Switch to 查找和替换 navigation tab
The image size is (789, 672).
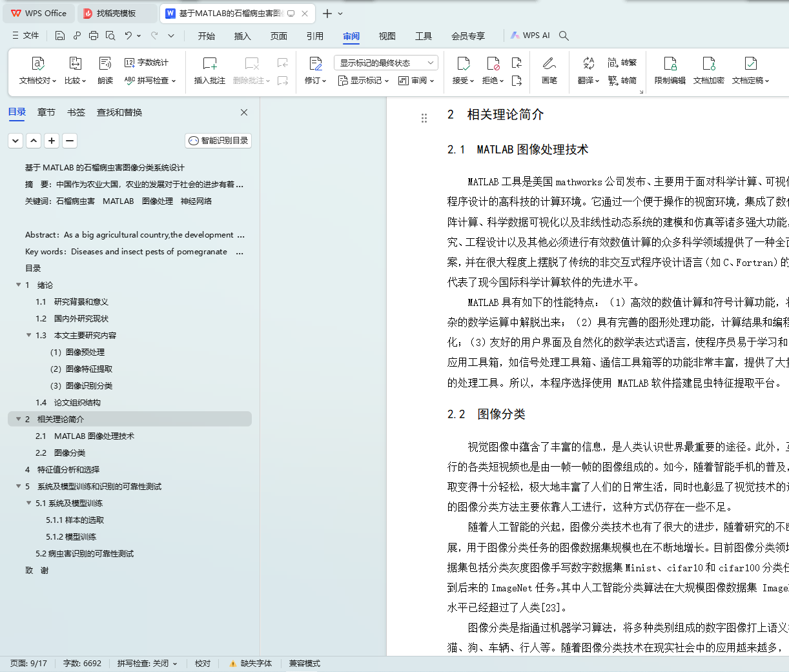pos(119,112)
